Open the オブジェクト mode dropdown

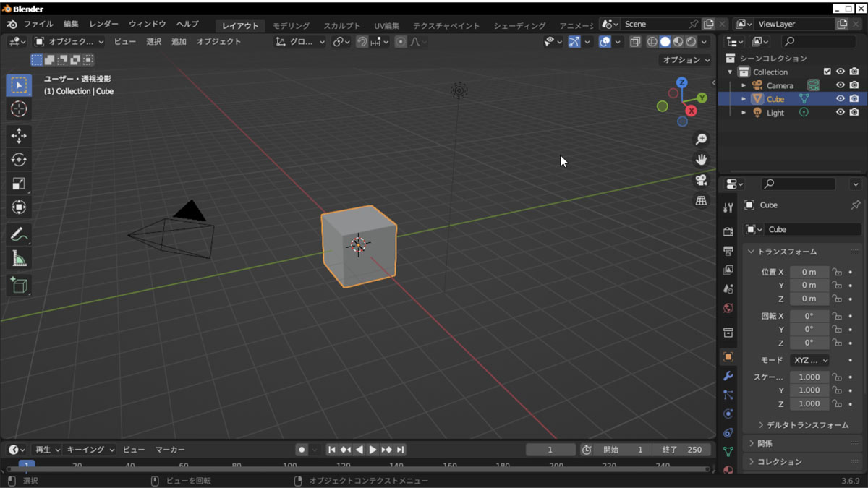pyautogui.click(x=69, y=42)
